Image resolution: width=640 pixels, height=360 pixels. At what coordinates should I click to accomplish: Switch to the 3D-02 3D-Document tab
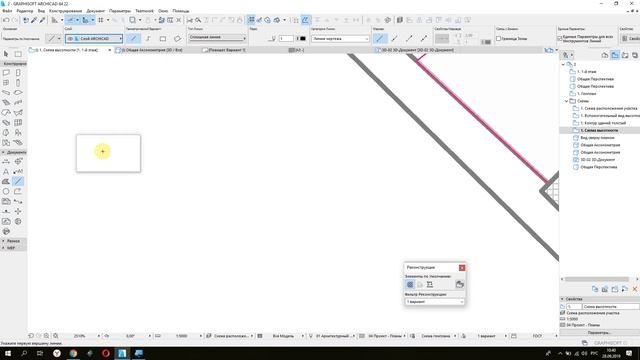[x=414, y=50]
